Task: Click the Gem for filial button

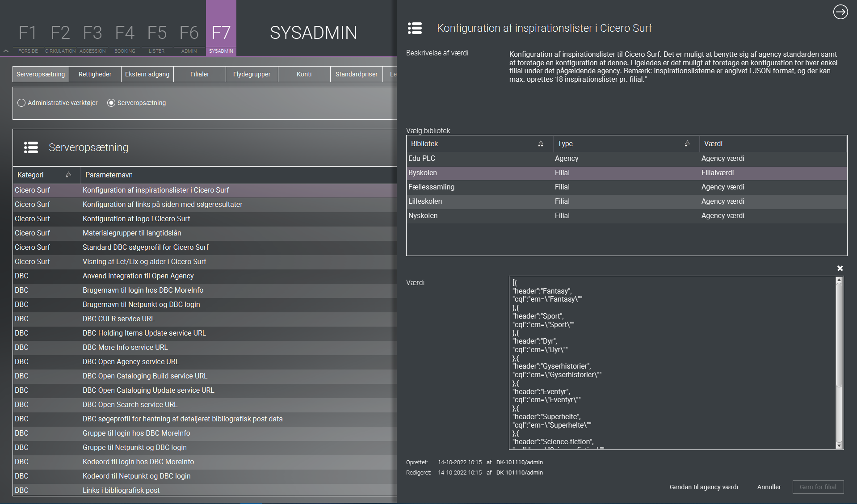Action: 818,487
